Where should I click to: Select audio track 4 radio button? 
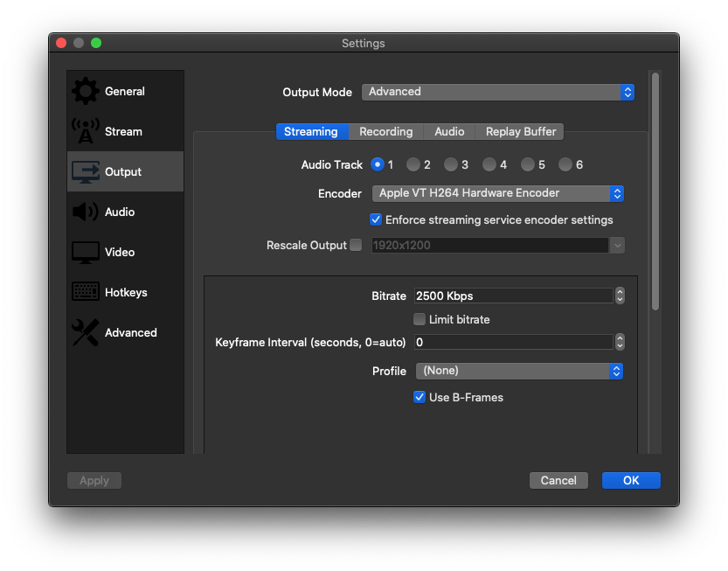489,164
